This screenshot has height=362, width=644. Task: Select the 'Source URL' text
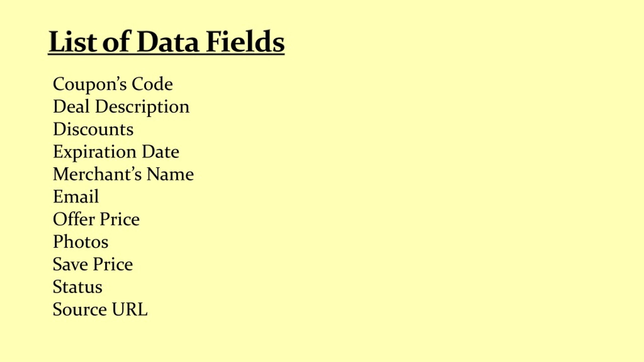[100, 309]
